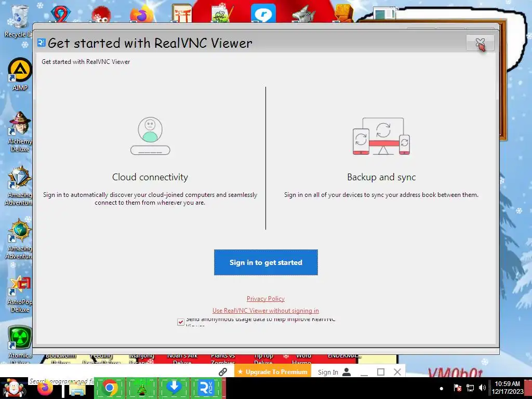Image resolution: width=532 pixels, height=399 pixels.
Task: Click the Sign in to get started button
Action: click(265, 262)
